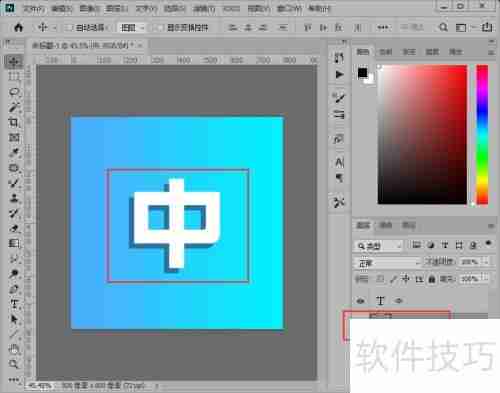500x393 pixels.
Task: Select the Spot Healing Brush tool
Action: pos(14,168)
